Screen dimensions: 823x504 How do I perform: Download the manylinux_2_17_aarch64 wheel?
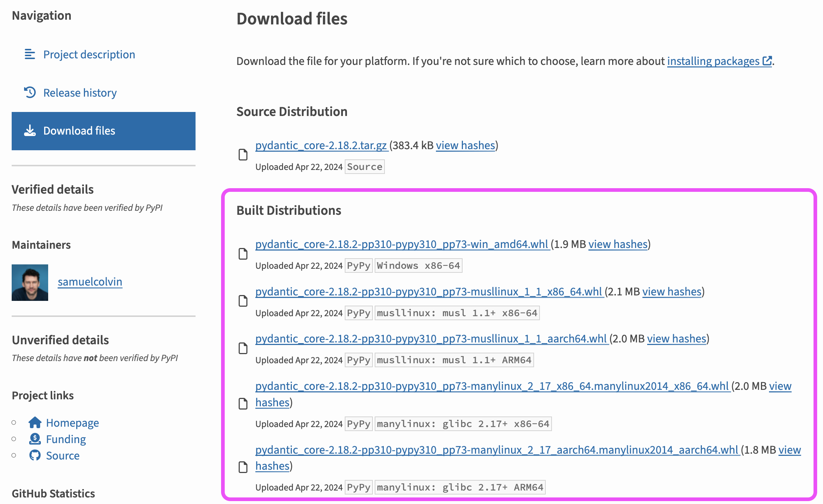[496, 450]
